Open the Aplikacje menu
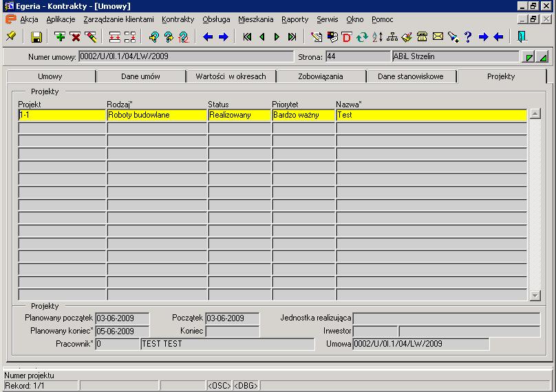Image resolution: width=556 pixels, height=392 pixels. pyautogui.click(x=61, y=19)
